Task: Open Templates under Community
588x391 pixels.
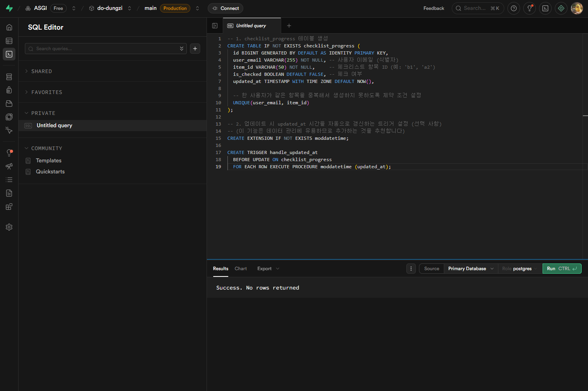Action: coord(49,161)
